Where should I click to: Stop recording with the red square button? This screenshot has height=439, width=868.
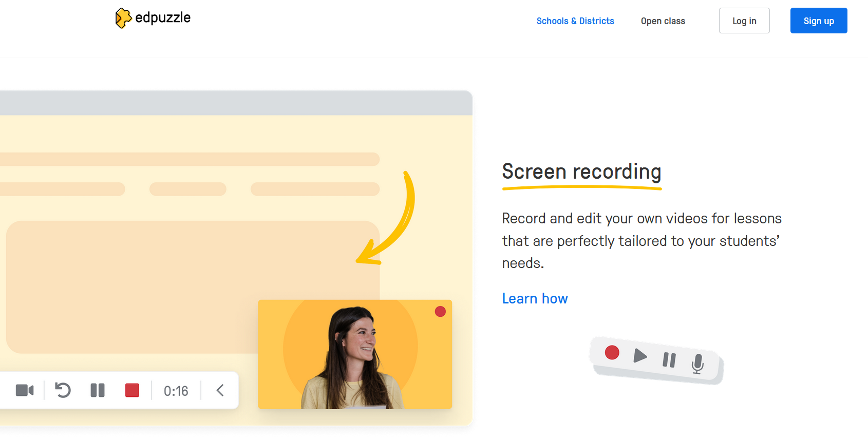coord(132,391)
